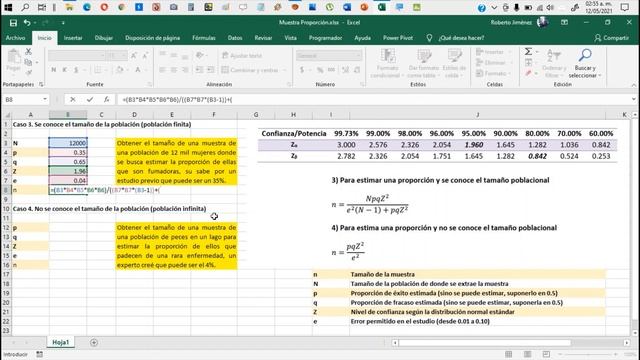Screen dimensions: 640x360
Task: Switch to Page Layout view
Action: [527, 354]
